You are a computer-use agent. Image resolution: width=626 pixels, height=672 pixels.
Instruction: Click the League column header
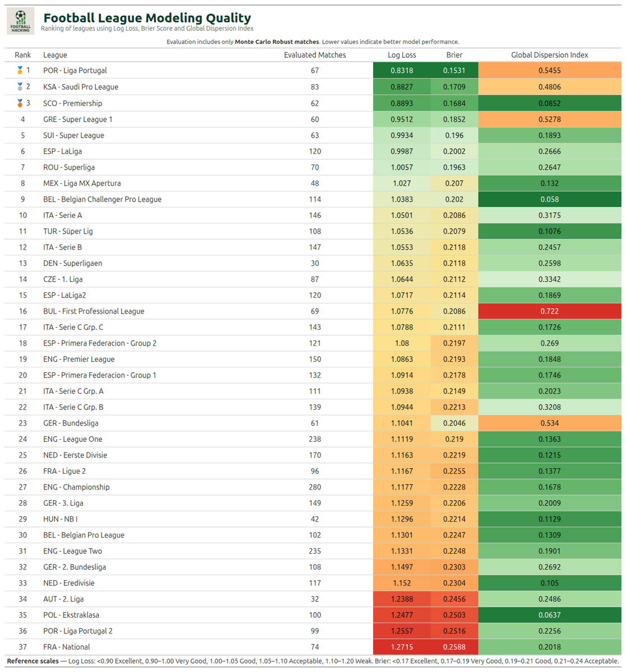(55, 55)
